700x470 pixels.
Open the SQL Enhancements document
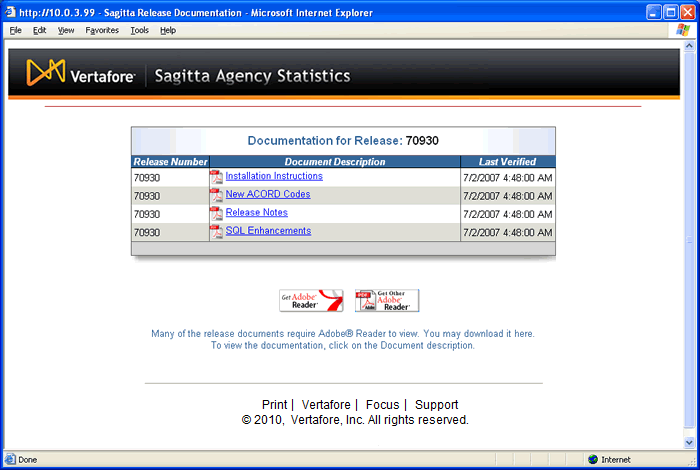tap(268, 231)
